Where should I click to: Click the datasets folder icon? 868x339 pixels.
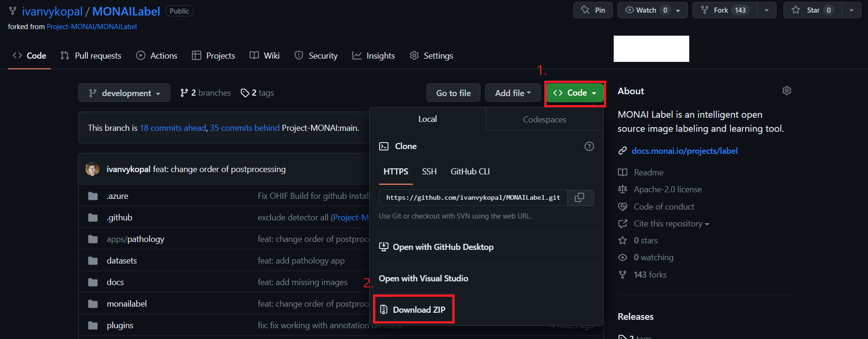point(93,261)
